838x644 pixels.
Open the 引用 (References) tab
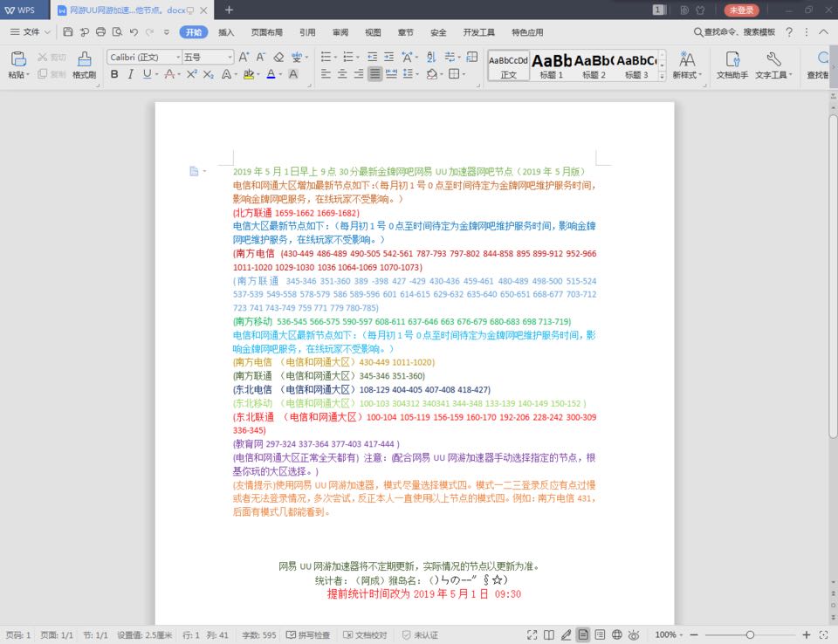(307, 32)
